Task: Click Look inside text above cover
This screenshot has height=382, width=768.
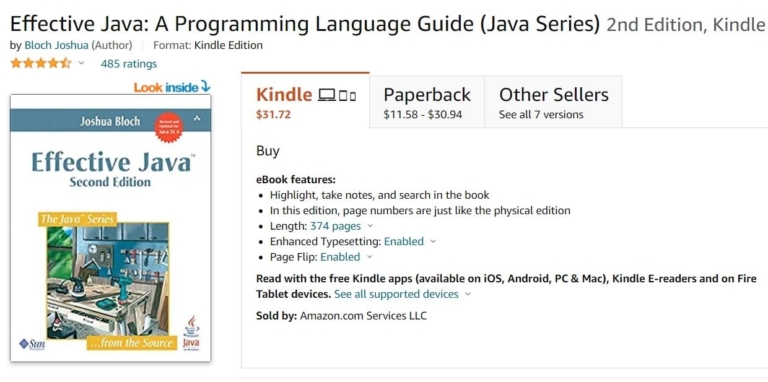Action: click(x=166, y=88)
